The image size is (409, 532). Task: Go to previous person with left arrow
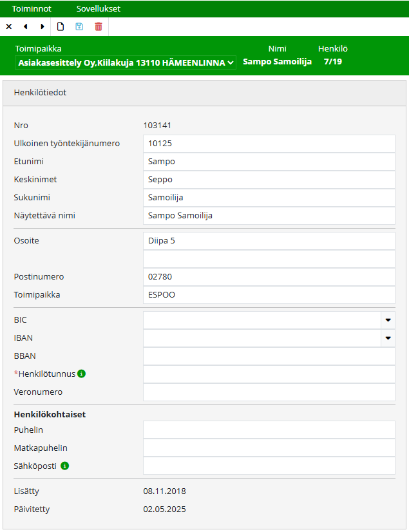(26, 26)
